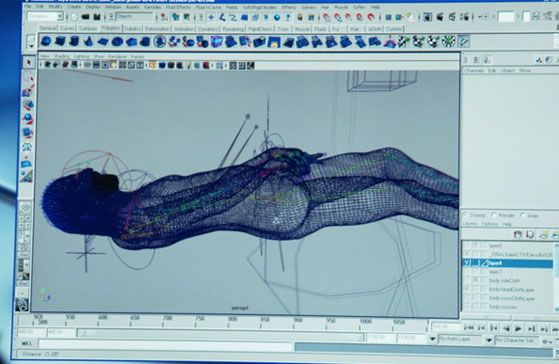Click the Save scene icon
The width and height of the screenshot is (559, 364).
tap(97, 16)
